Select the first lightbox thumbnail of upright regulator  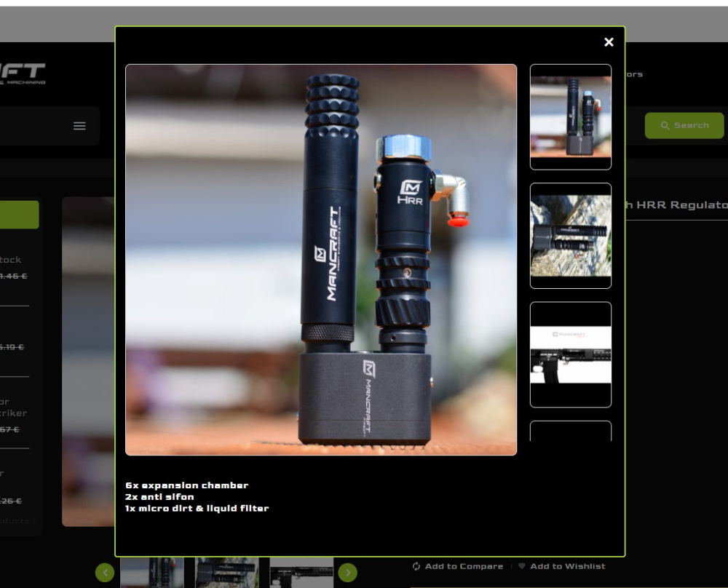click(x=571, y=117)
